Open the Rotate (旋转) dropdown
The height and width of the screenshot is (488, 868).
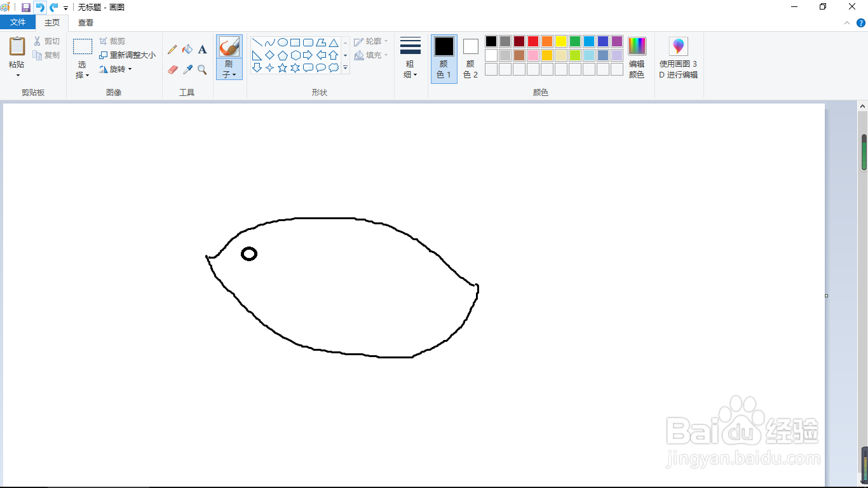click(116, 69)
